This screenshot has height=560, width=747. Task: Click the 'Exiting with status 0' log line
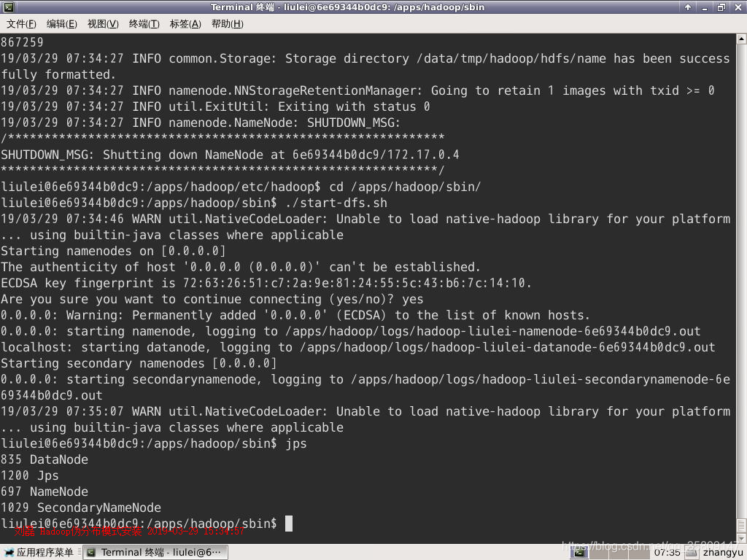tap(215, 106)
